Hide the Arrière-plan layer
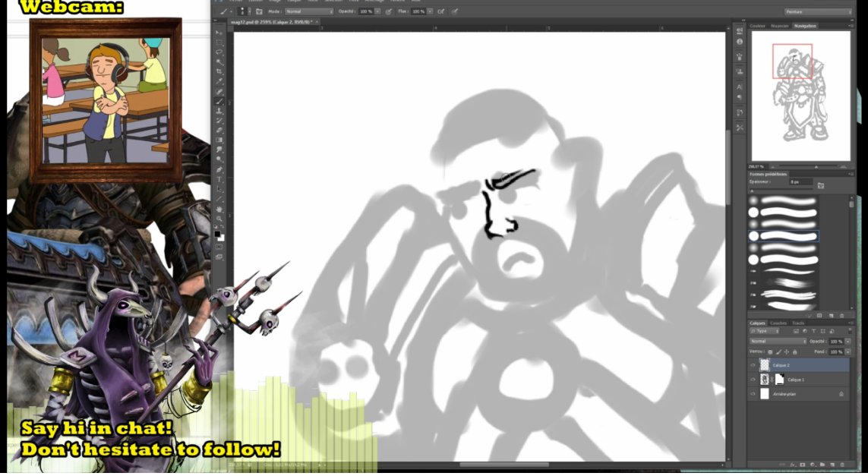The height and width of the screenshot is (476, 868). [753, 394]
